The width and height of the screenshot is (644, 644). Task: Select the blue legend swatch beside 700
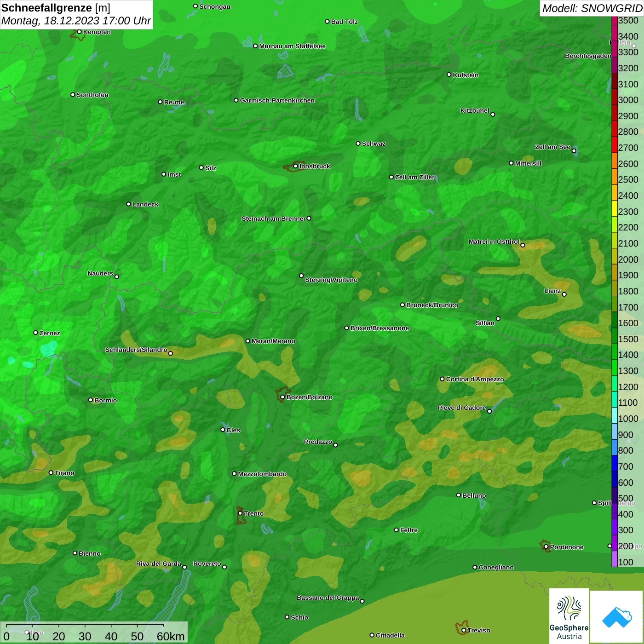tap(615, 463)
